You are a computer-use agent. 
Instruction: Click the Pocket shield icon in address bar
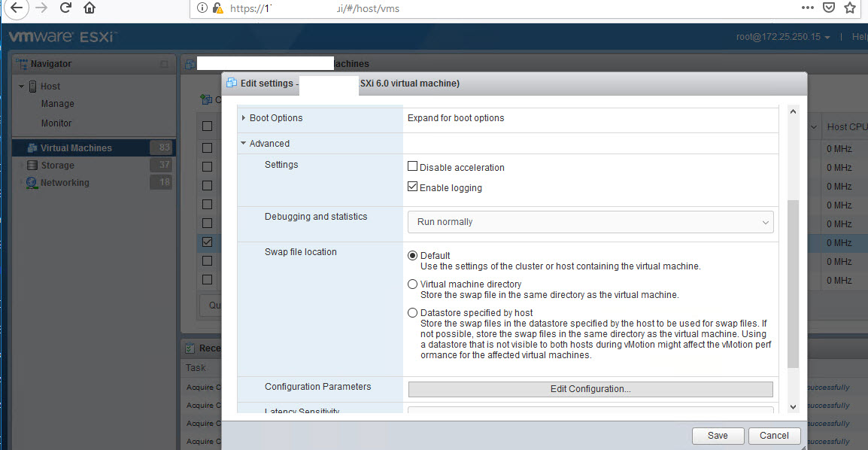(828, 8)
